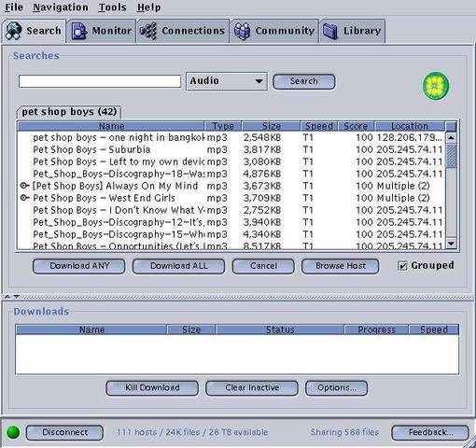Viewport: 476px width, 448px height.
Task: Click the Download ANY button
Action: tap(79, 266)
